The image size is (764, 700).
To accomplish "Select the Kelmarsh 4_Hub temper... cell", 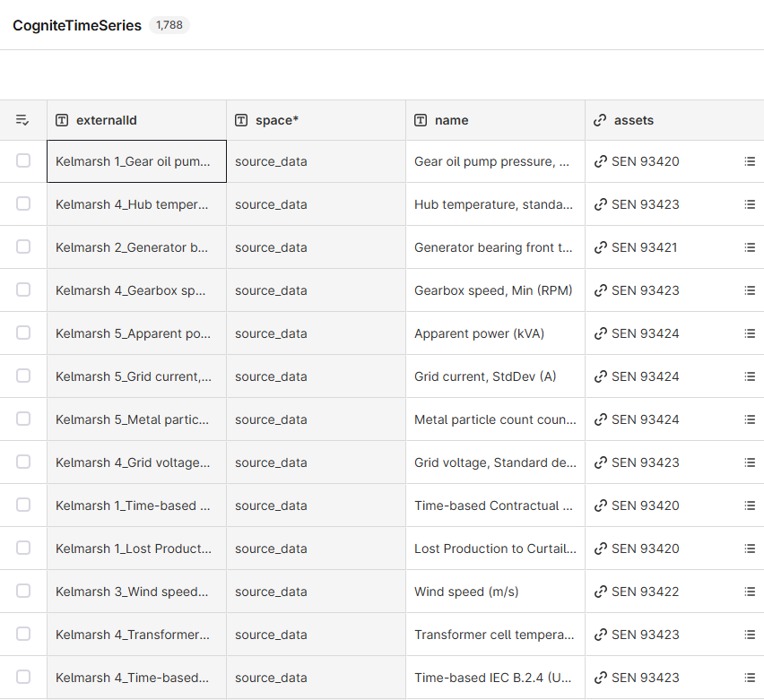I will 136,204.
